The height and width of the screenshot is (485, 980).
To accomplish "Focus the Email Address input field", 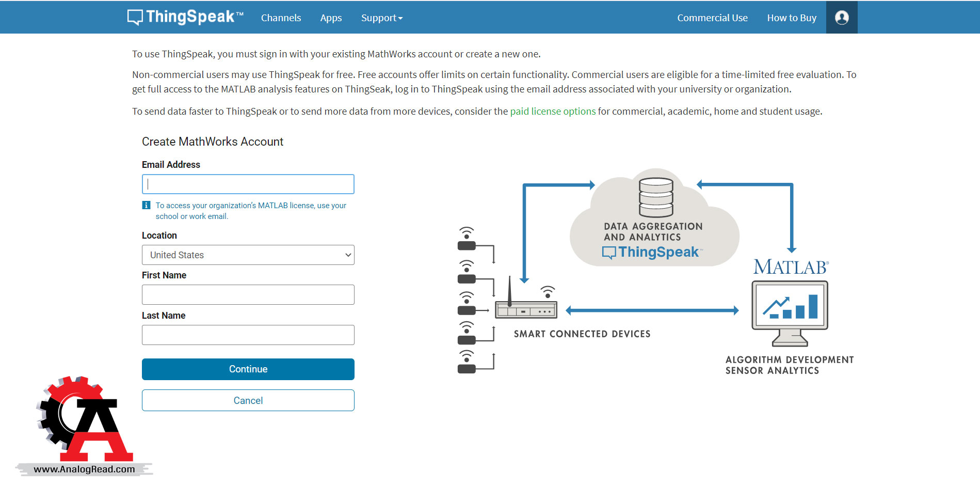I will [x=248, y=184].
